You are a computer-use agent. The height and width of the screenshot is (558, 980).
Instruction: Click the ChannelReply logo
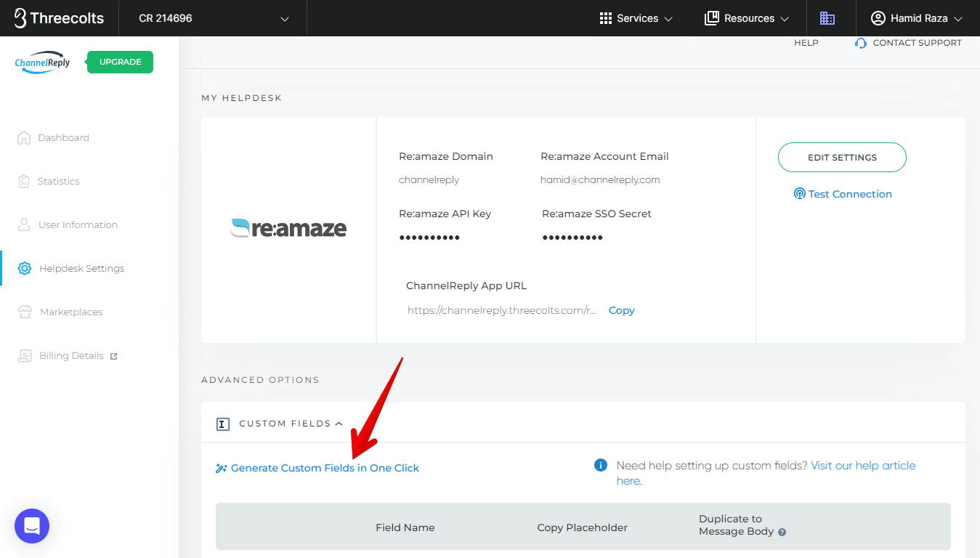(43, 62)
